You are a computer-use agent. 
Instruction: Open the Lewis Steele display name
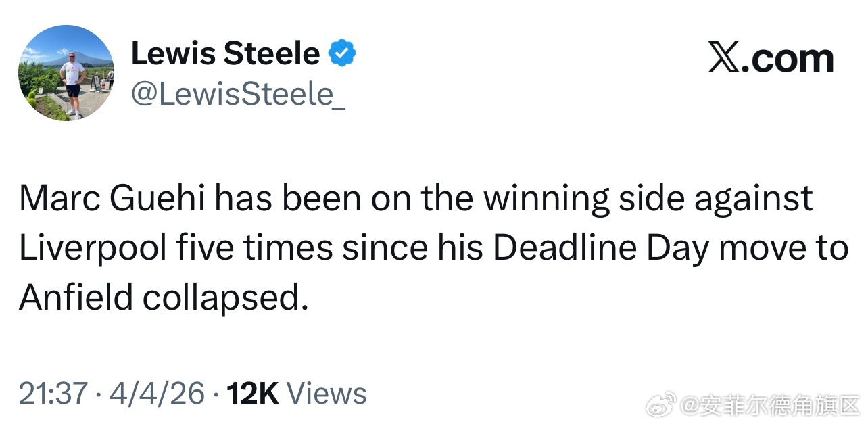coord(225,53)
